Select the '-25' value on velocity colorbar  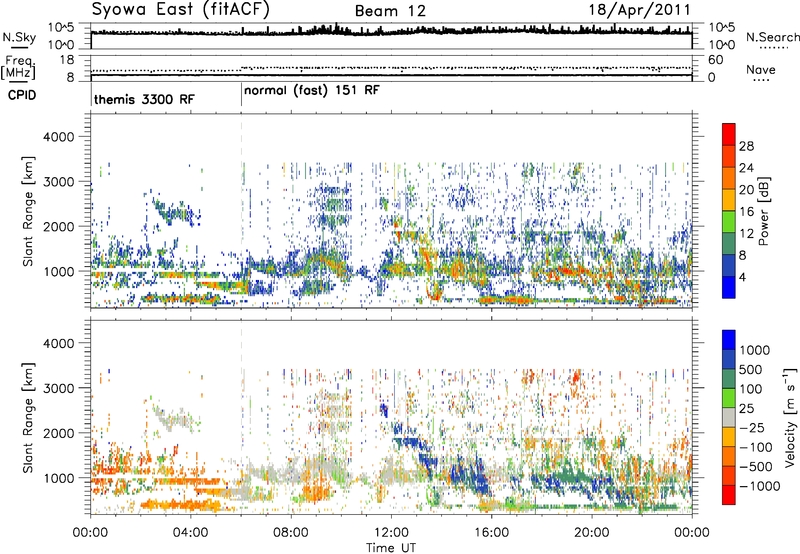(x=753, y=428)
